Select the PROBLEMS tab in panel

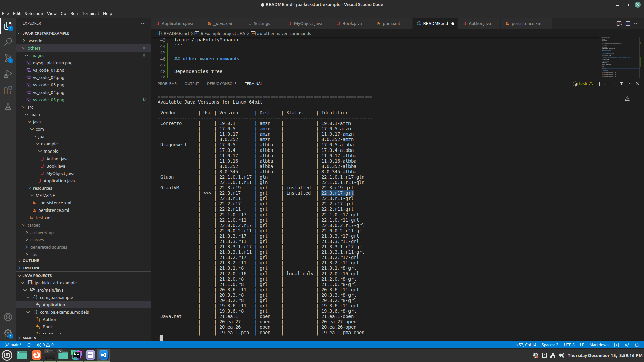[x=167, y=83]
